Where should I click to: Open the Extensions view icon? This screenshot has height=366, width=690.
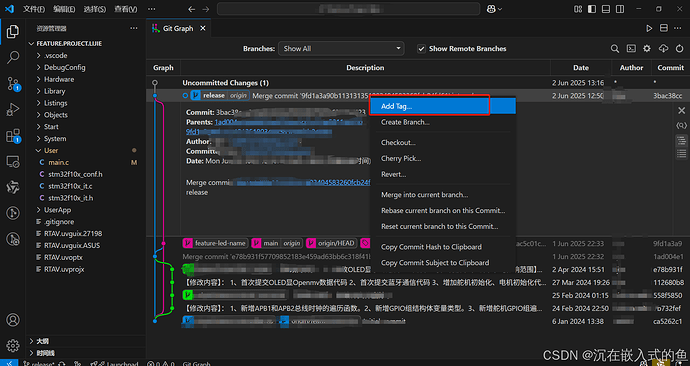[13, 135]
